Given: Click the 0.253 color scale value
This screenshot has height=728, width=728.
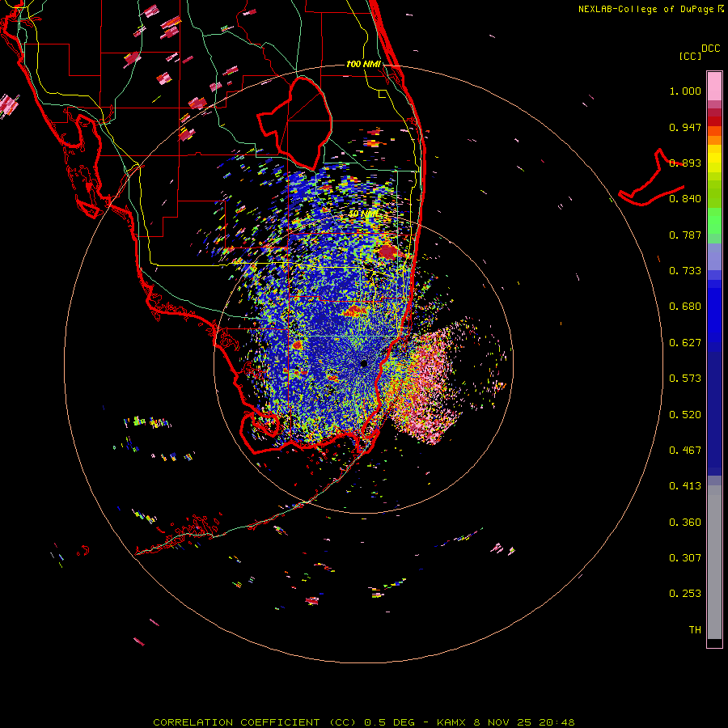Looking at the screenshot, I should tap(685, 594).
